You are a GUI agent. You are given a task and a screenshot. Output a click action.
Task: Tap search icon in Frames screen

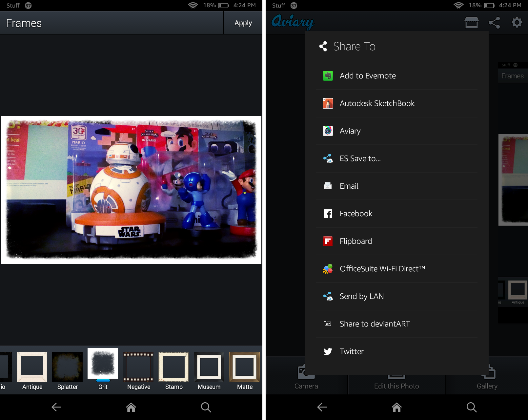pos(206,407)
